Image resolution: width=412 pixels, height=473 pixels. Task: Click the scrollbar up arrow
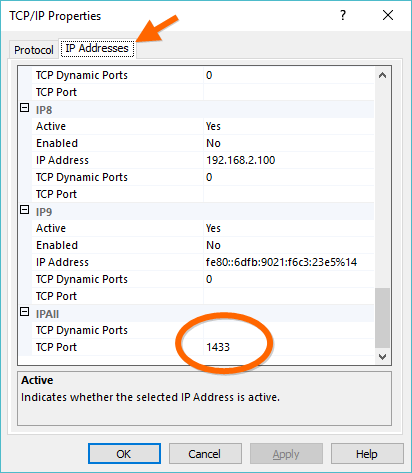coord(382,75)
